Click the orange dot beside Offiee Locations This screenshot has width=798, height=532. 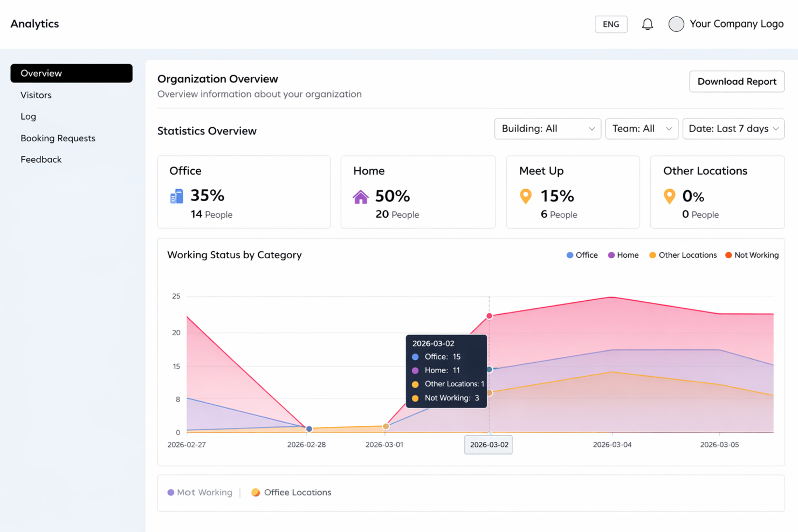pyautogui.click(x=255, y=492)
